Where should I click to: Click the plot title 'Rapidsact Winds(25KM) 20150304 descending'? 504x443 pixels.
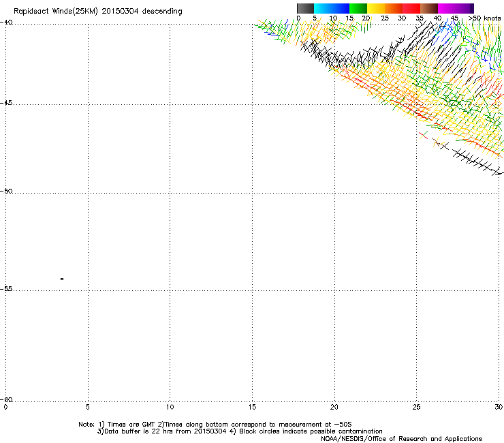97,12
